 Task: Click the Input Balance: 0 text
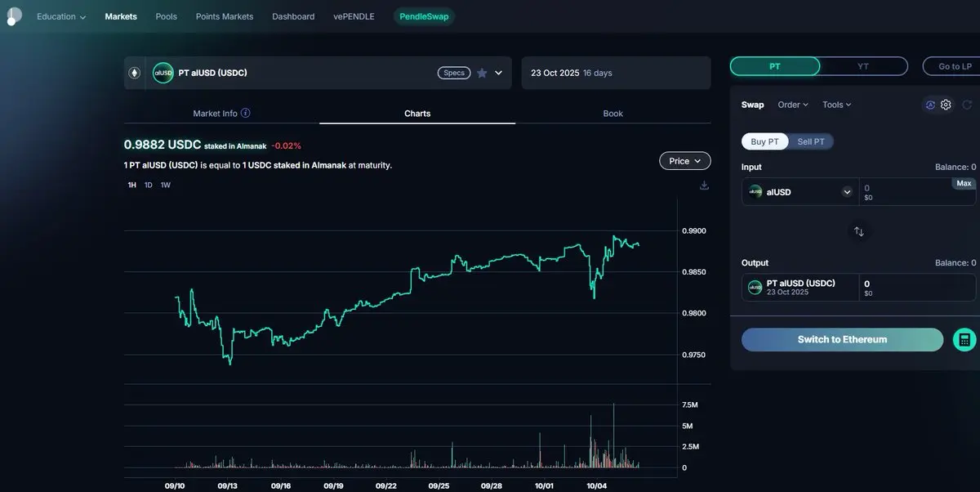[x=955, y=167]
